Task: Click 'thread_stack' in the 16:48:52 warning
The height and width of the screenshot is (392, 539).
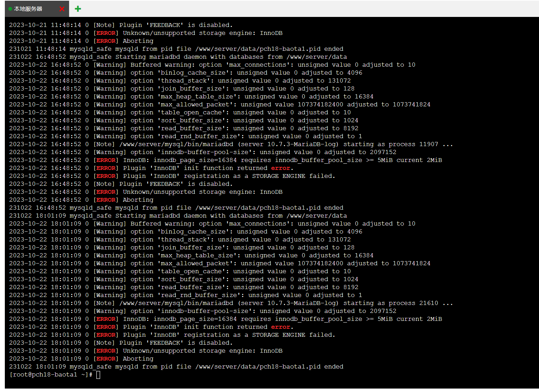Action: (x=184, y=81)
